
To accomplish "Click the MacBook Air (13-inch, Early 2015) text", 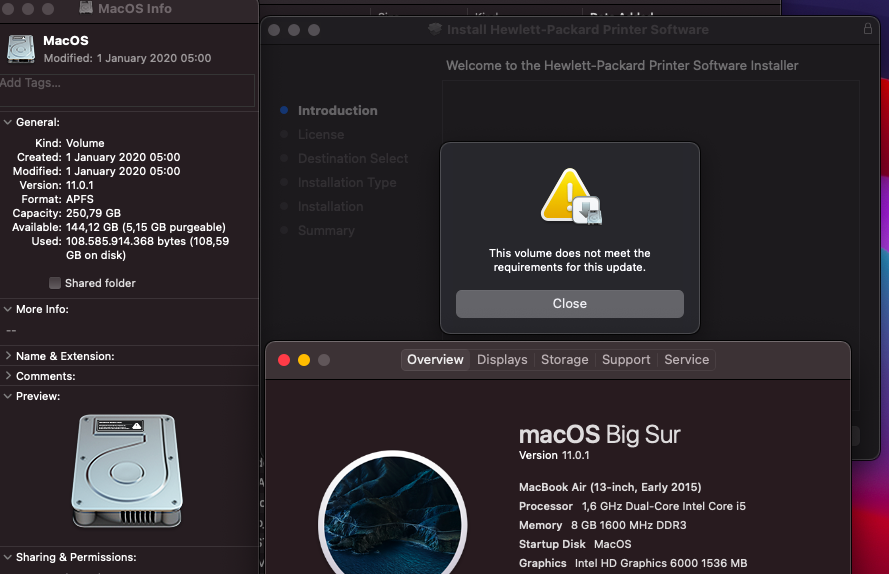I will [610, 487].
